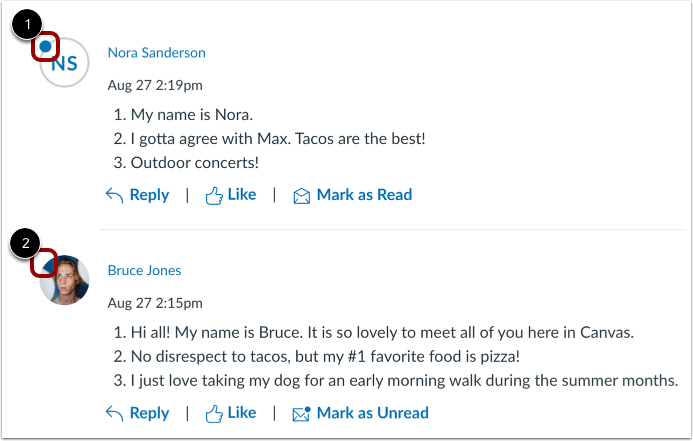Screen dimensions: 693x441
Task: Click thumbs-up icon on Bruce's post
Action: coord(212,413)
